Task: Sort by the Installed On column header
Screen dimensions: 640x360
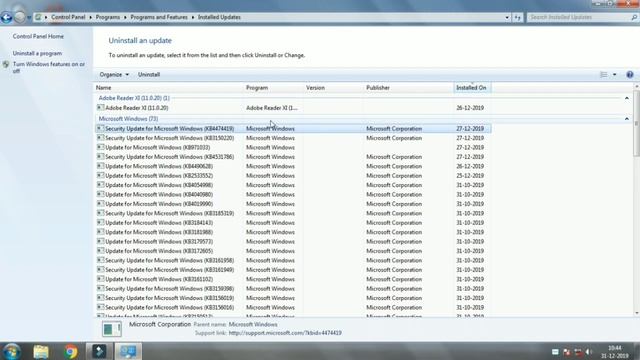Action: [x=472, y=88]
